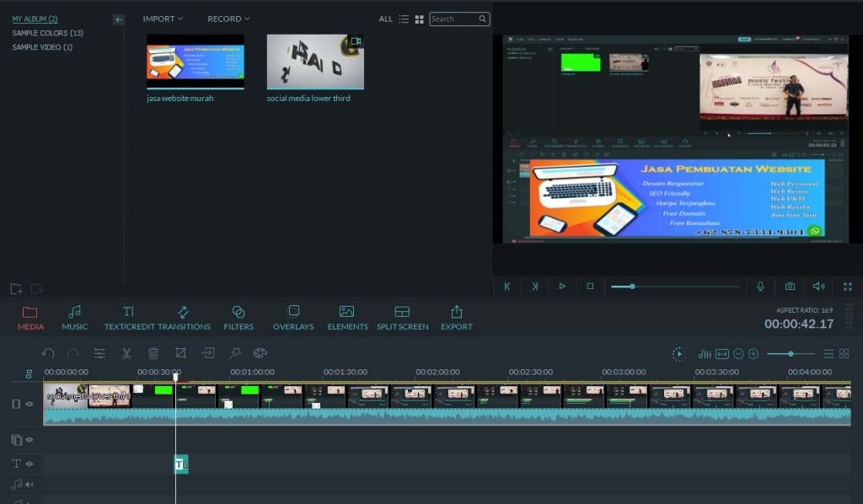
Task: Stop the preview playback
Action: pyautogui.click(x=590, y=286)
